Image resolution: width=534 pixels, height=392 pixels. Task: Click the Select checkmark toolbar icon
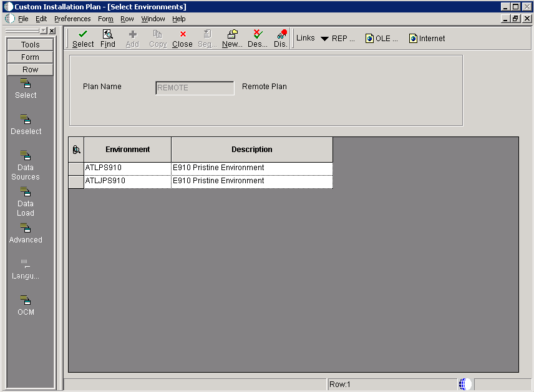83,39
